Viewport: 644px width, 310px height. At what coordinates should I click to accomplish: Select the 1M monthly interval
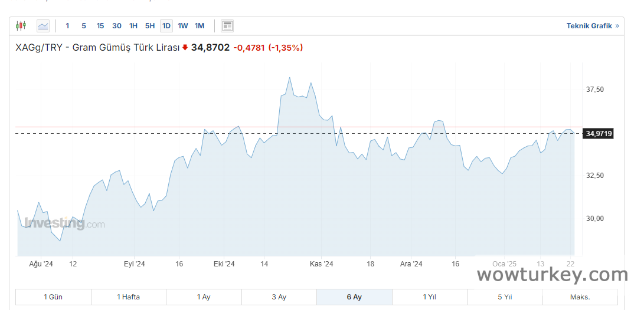pos(200,26)
